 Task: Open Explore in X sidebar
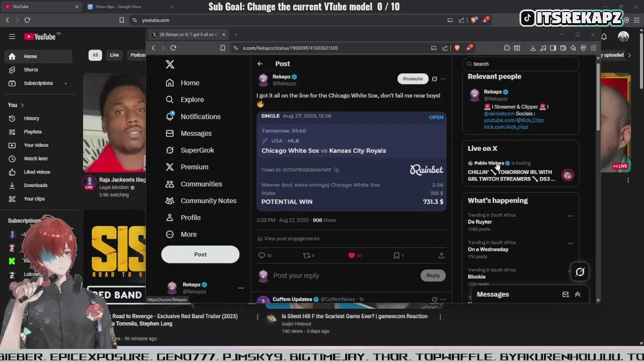click(185, 100)
